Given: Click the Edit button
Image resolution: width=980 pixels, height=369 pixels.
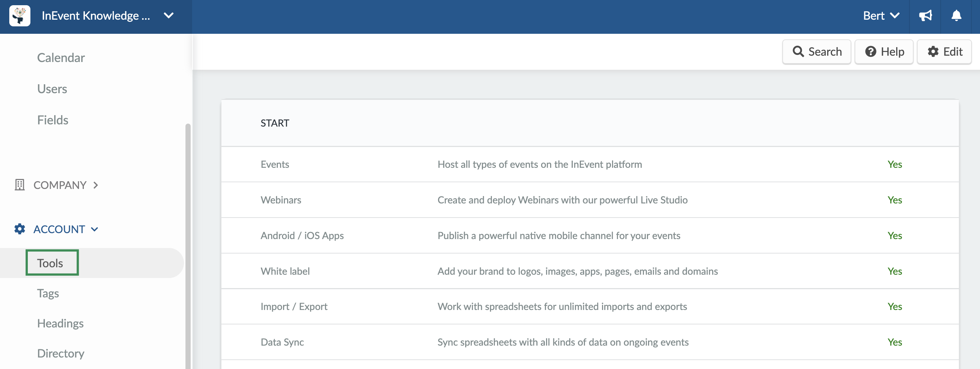Looking at the screenshot, I should click(x=944, y=52).
